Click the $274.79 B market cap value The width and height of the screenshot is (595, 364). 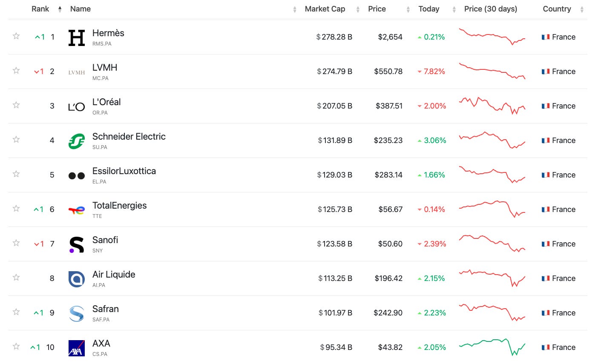(x=334, y=72)
